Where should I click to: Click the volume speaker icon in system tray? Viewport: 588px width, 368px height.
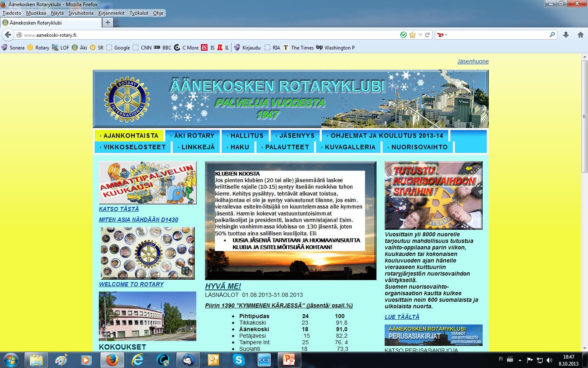[550, 360]
